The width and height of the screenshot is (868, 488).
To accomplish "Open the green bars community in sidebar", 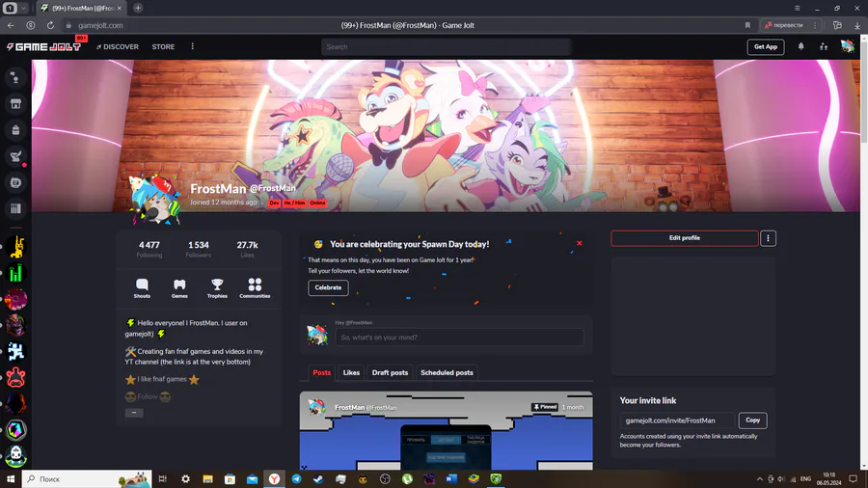I will [16, 273].
